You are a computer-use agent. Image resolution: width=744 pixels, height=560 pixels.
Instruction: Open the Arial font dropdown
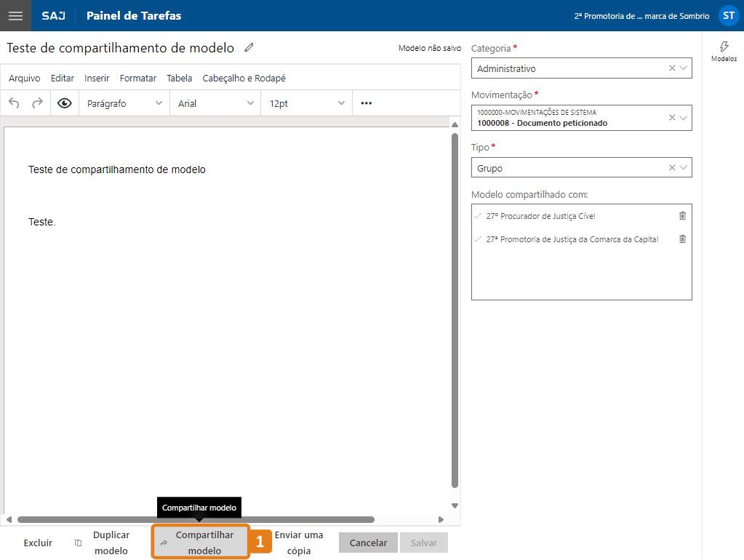coord(215,103)
